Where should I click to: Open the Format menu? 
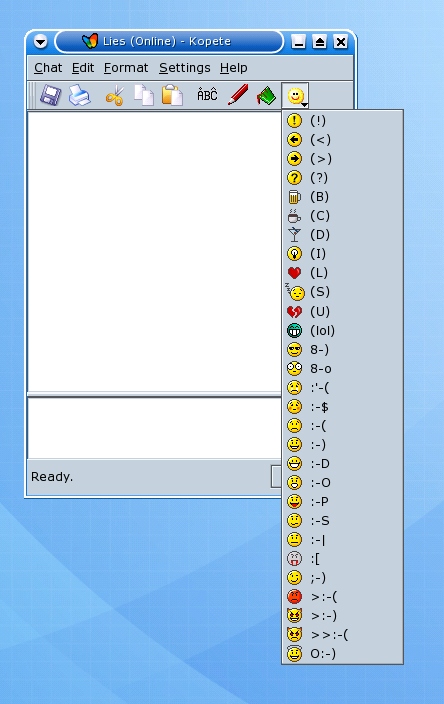point(126,68)
